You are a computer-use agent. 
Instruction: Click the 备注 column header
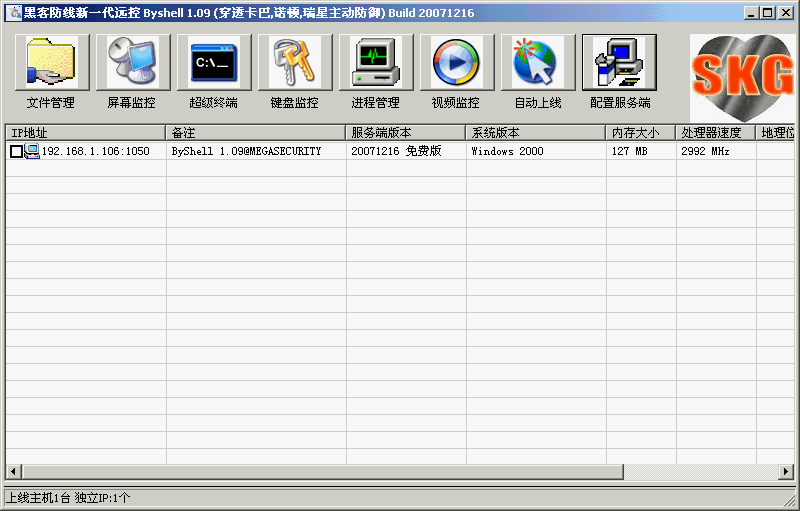(x=255, y=132)
